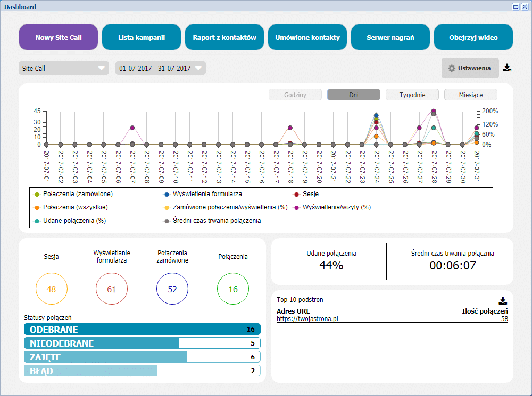Open Lista kampanii
Image resolution: width=532 pixels, height=396 pixels.
141,37
